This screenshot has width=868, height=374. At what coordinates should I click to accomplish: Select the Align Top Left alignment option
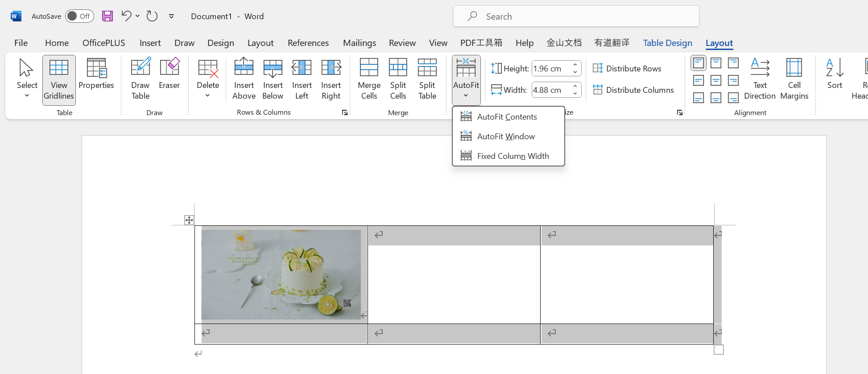point(699,63)
